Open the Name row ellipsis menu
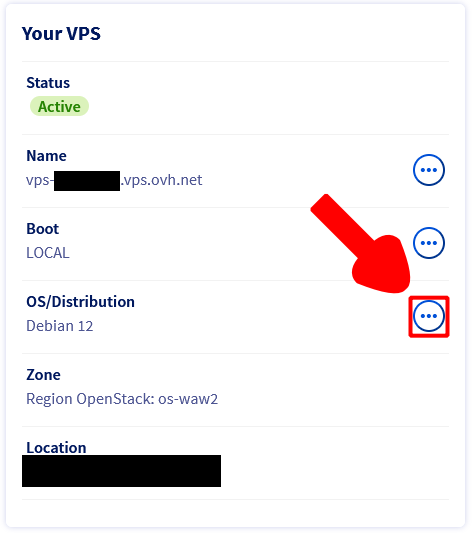Screen dimensions: 476x533 pos(428,170)
